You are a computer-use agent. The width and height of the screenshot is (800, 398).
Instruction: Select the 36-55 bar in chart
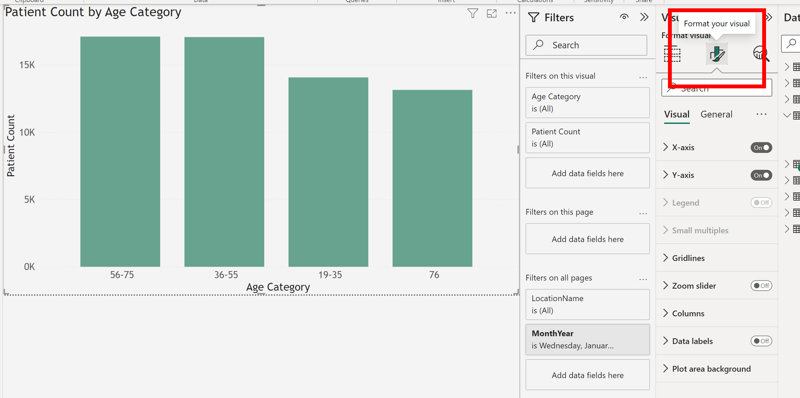[x=224, y=152]
